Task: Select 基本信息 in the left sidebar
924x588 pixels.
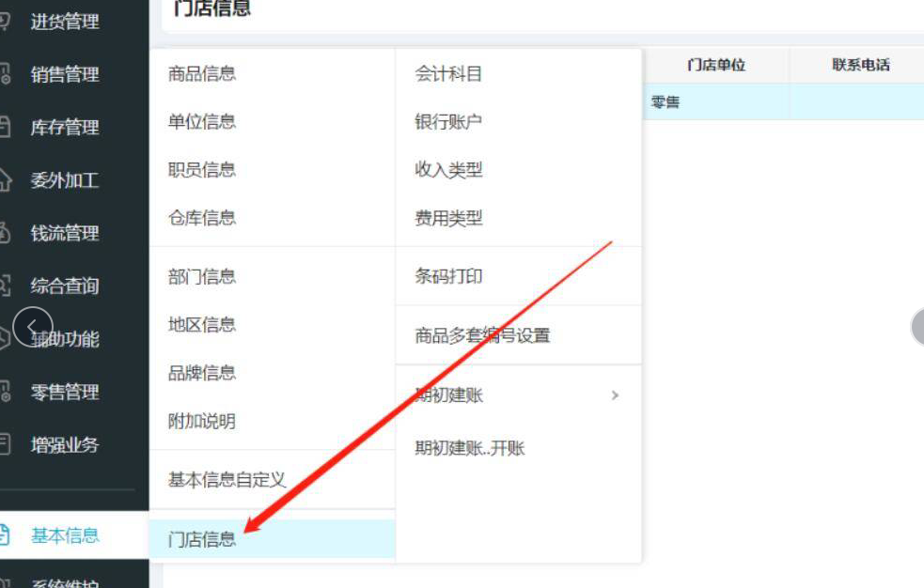Action: [x=65, y=535]
